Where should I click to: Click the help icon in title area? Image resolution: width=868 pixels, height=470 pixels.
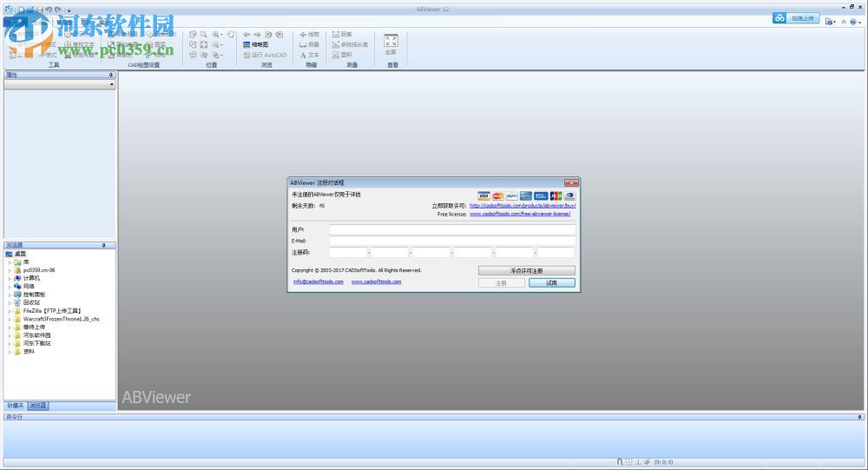pyautogui.click(x=853, y=22)
